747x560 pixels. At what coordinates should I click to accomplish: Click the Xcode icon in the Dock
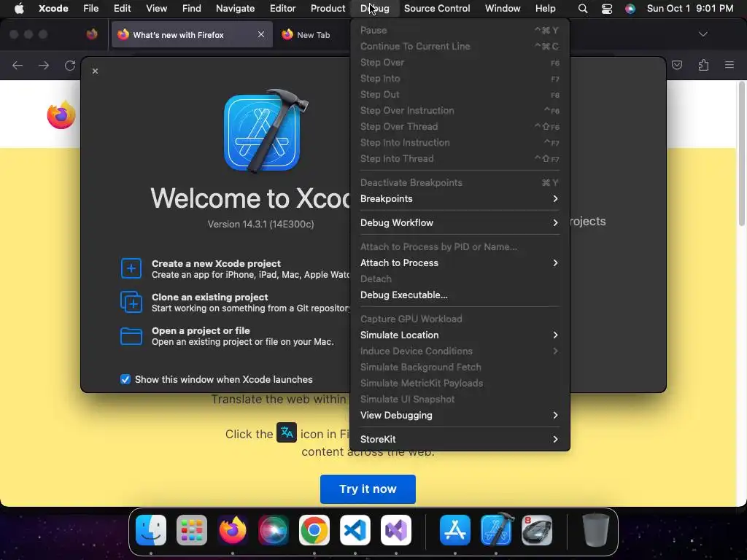point(496,529)
